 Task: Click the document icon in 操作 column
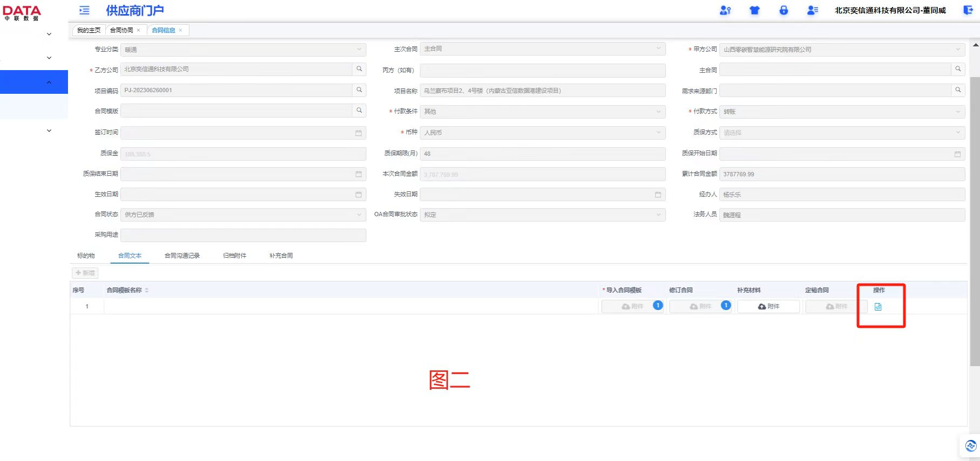878,307
